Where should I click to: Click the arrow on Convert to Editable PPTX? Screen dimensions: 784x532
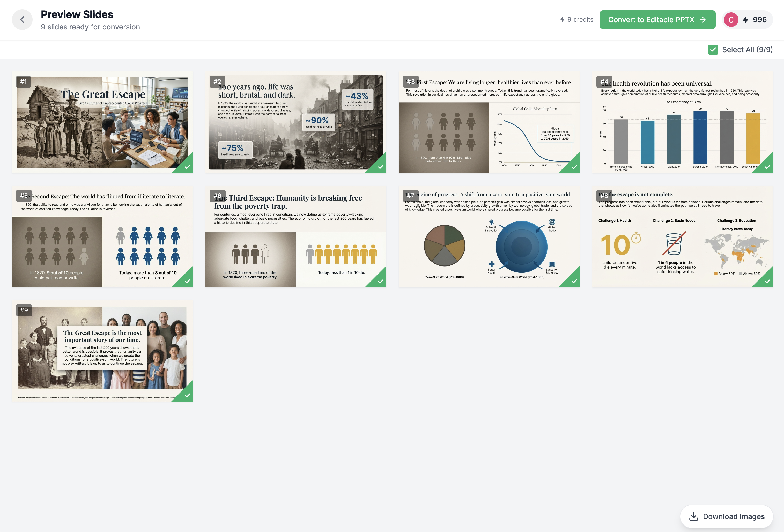tap(703, 20)
